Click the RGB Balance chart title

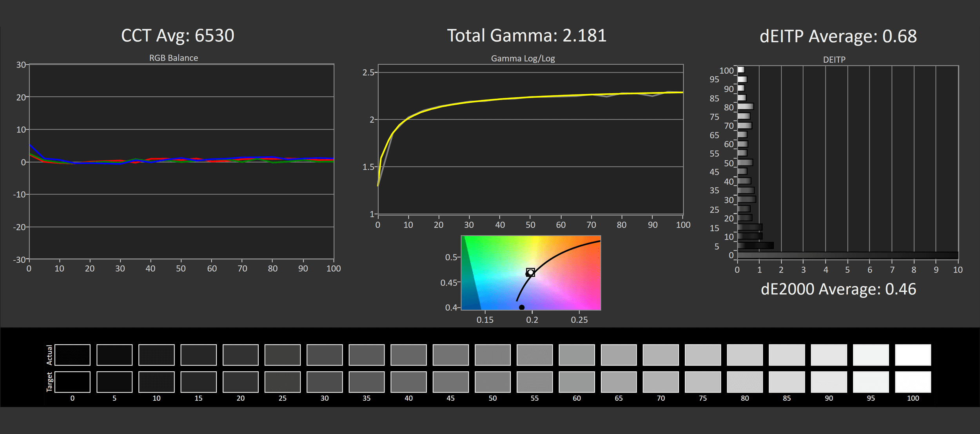(x=173, y=58)
